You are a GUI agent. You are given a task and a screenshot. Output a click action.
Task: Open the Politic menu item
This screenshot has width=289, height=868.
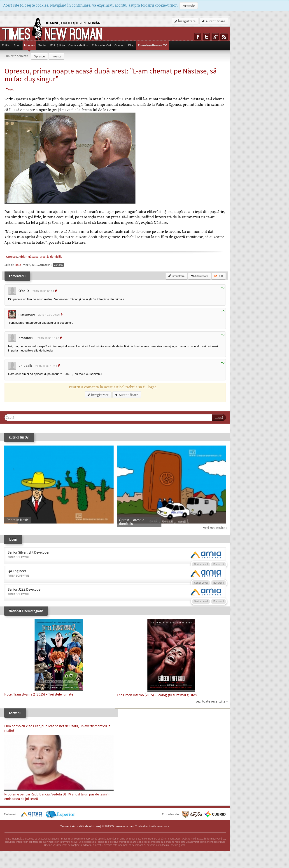click(x=6, y=45)
